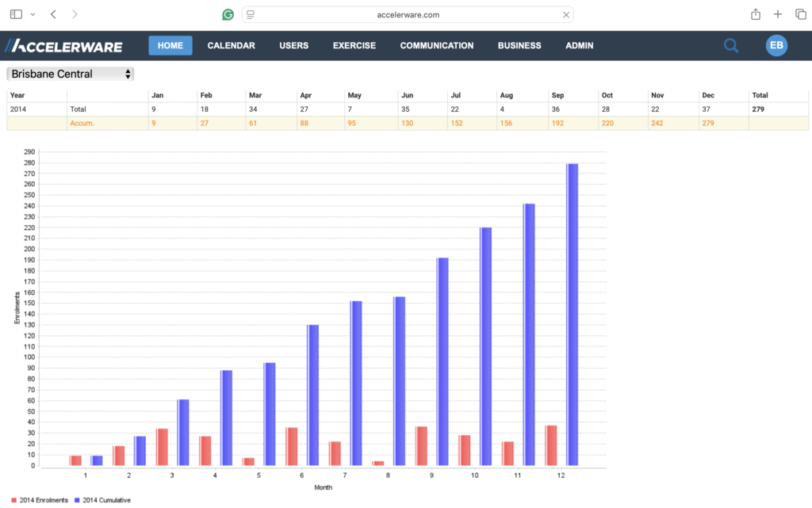The width and height of the screenshot is (812, 508).
Task: Expand the Brisbane Central location dropdown
Action: tap(71, 74)
